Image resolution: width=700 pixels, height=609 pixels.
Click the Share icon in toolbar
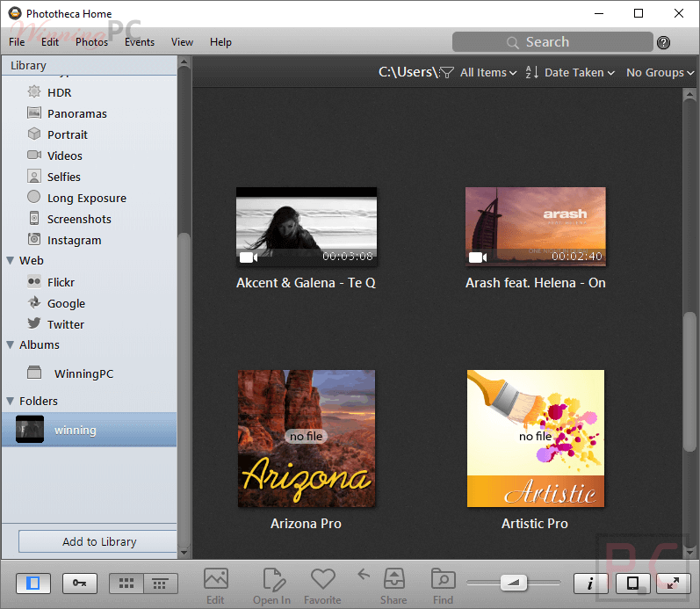tap(393, 578)
